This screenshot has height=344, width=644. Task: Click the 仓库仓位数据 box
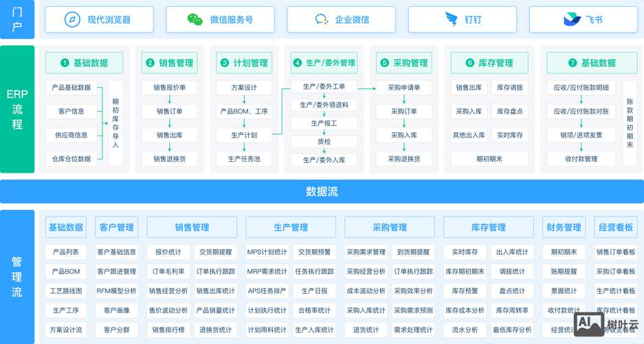pos(71,159)
